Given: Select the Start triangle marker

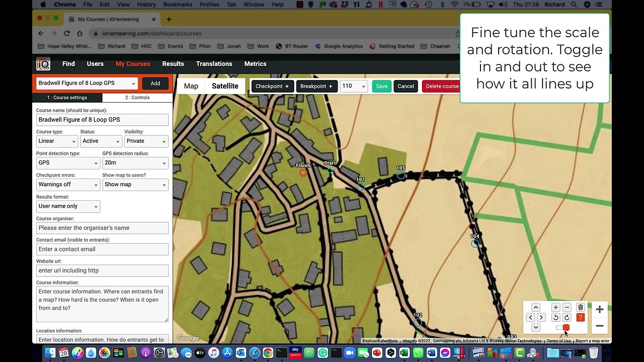Looking at the screenshot, I should pyautogui.click(x=330, y=170).
